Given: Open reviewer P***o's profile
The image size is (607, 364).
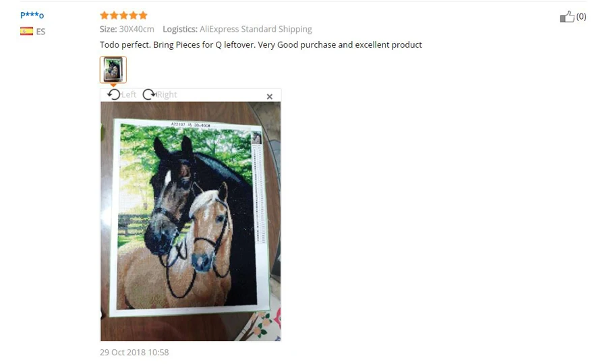Looking at the screenshot, I should [x=32, y=16].
